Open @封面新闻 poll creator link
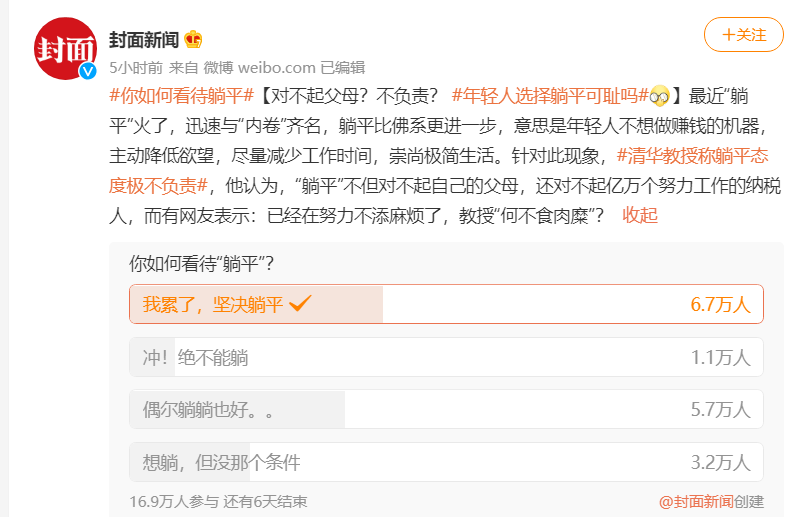 [x=696, y=502]
